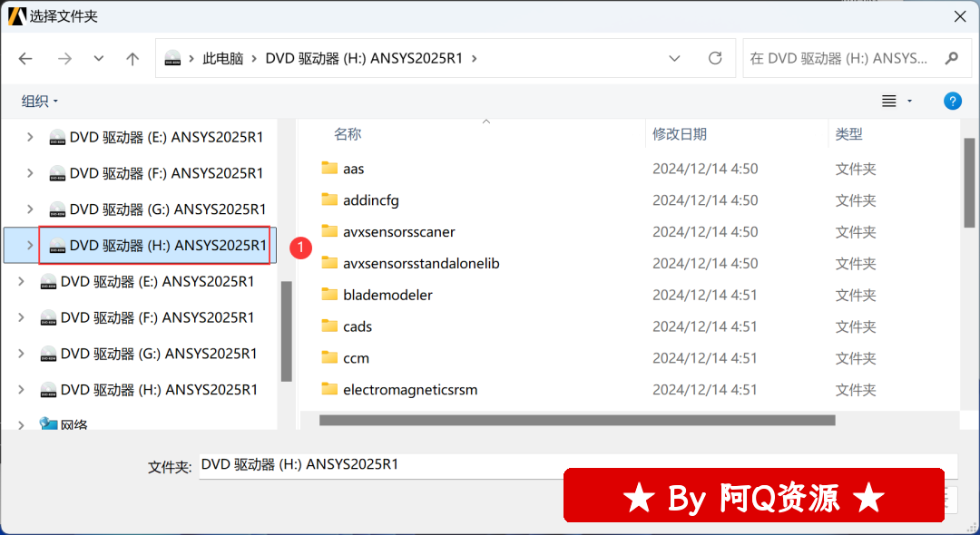Open the chevron right after 此电脑 breadcrumb

254,59
